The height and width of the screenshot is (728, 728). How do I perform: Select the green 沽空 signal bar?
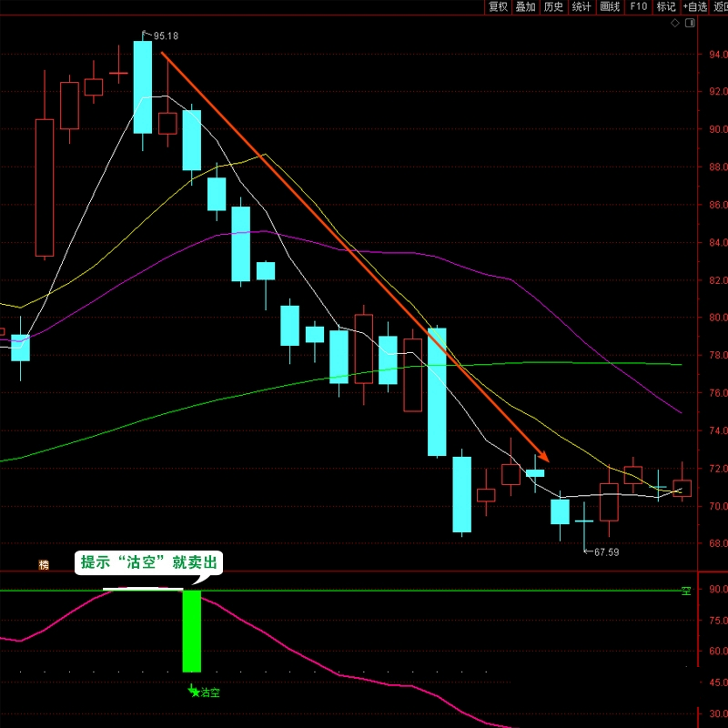pyautogui.click(x=192, y=631)
